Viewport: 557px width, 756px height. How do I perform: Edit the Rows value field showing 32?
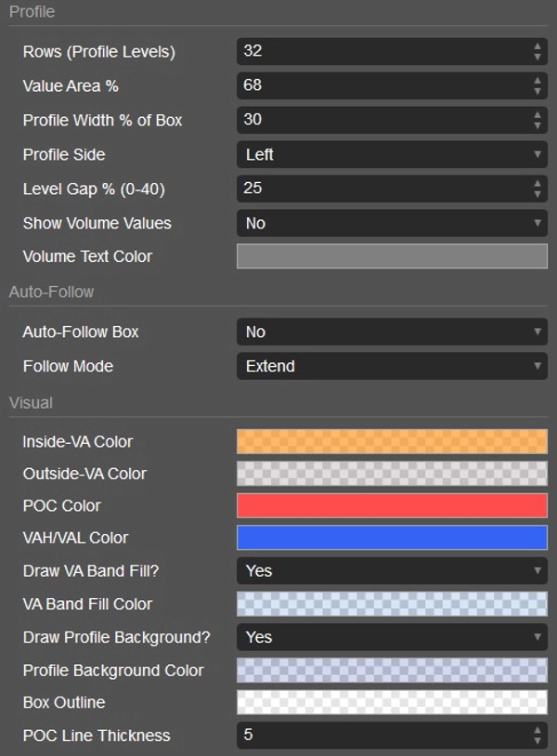click(x=371, y=52)
